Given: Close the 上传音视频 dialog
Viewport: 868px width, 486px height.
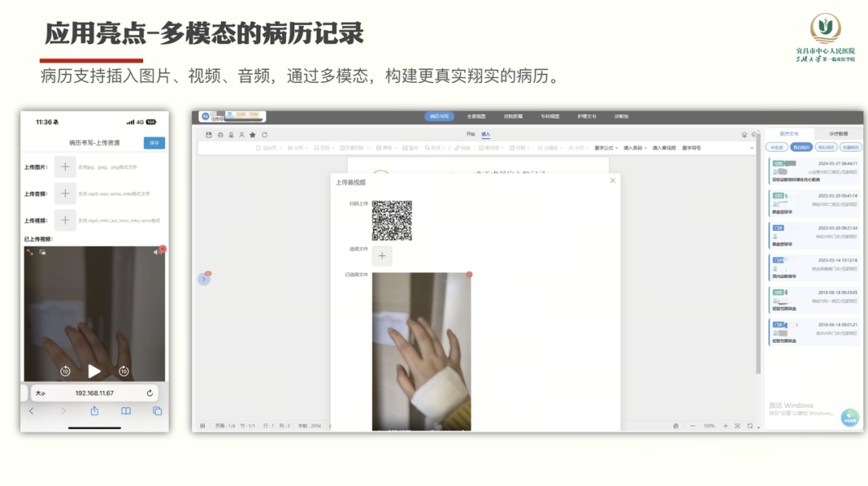Looking at the screenshot, I should (x=612, y=181).
